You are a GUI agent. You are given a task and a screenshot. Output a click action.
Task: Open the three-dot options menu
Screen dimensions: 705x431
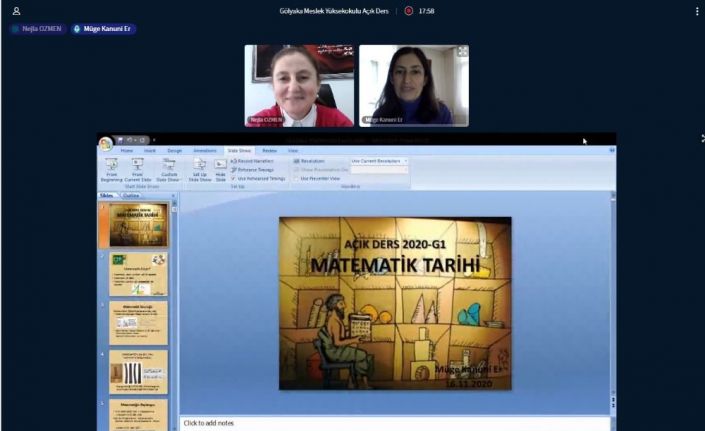697,11
